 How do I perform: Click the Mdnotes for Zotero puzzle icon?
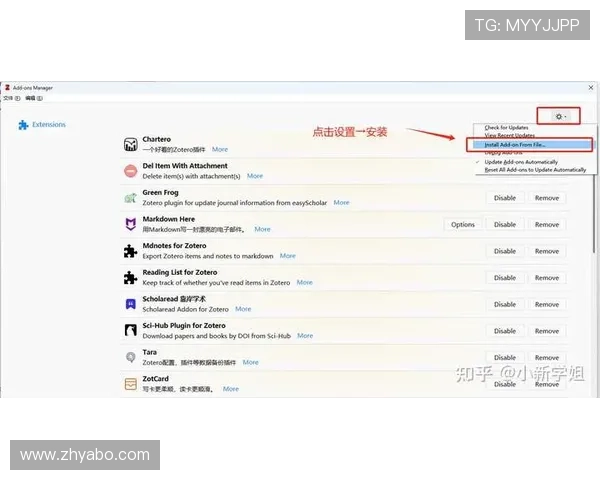tap(130, 251)
